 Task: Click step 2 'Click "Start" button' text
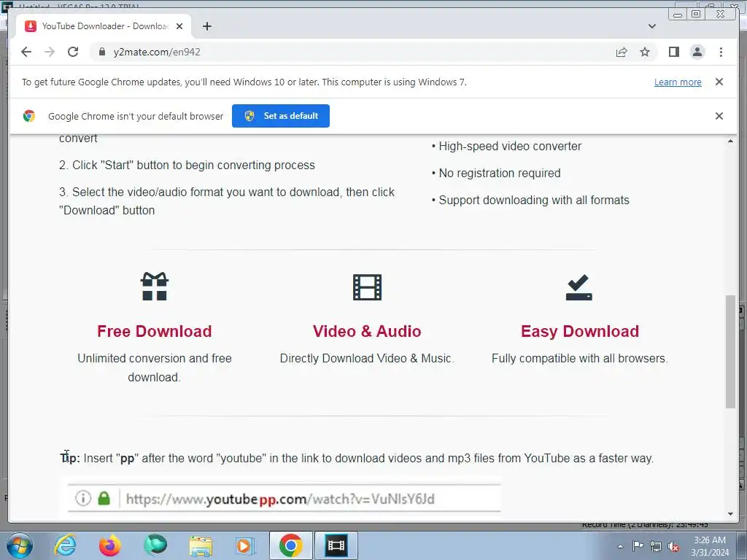coord(187,166)
